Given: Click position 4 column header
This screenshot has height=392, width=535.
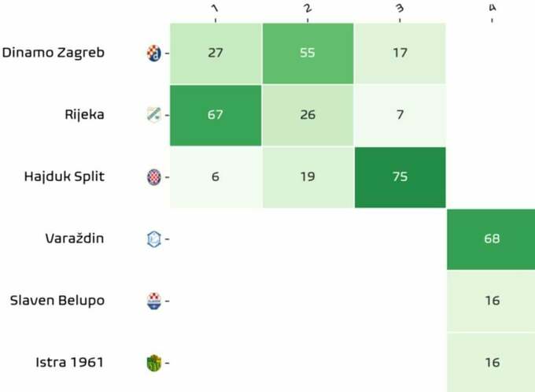Looking at the screenshot, I should coord(492,9).
